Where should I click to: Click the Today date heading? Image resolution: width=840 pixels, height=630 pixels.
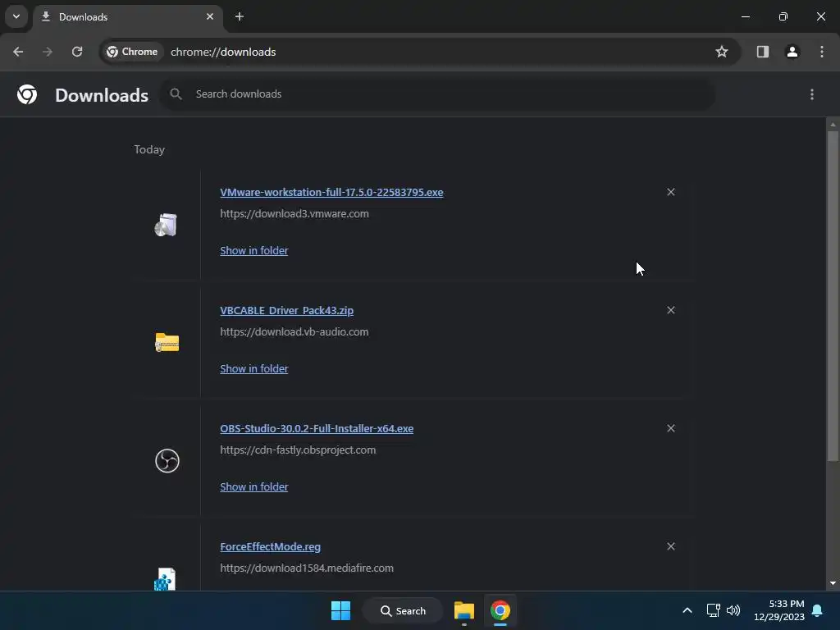(149, 149)
